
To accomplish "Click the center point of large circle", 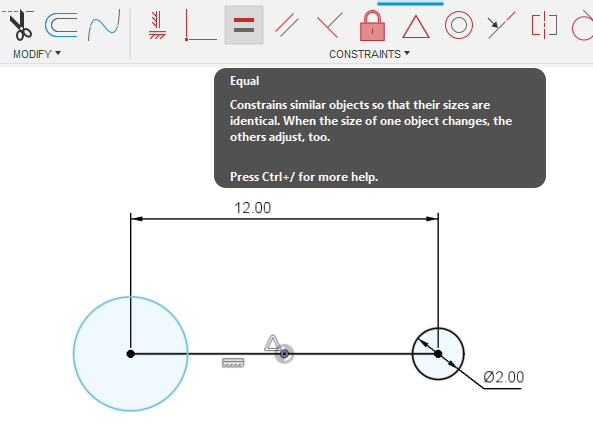I will tap(130, 354).
